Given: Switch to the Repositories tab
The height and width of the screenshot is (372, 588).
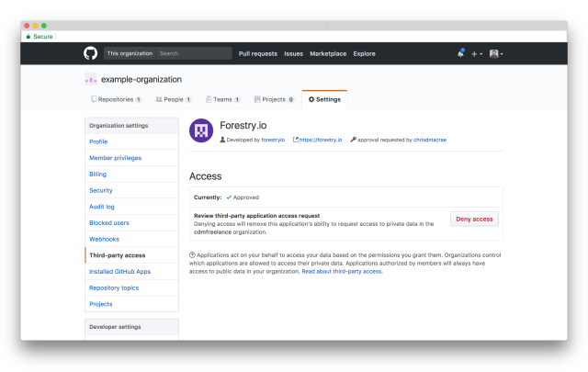Looking at the screenshot, I should click(x=116, y=99).
